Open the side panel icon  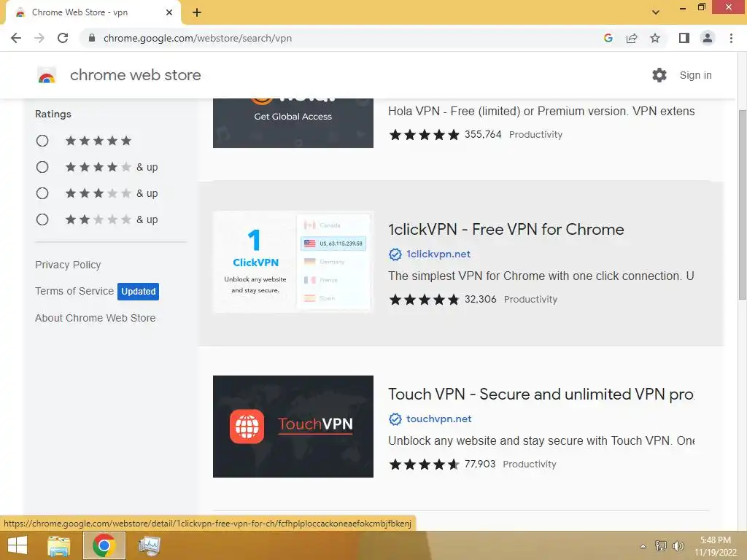pos(684,38)
